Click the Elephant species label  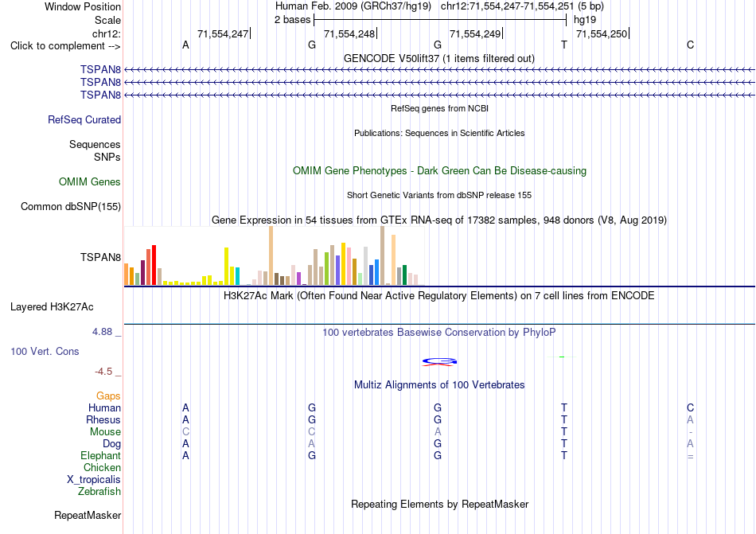tap(101, 455)
